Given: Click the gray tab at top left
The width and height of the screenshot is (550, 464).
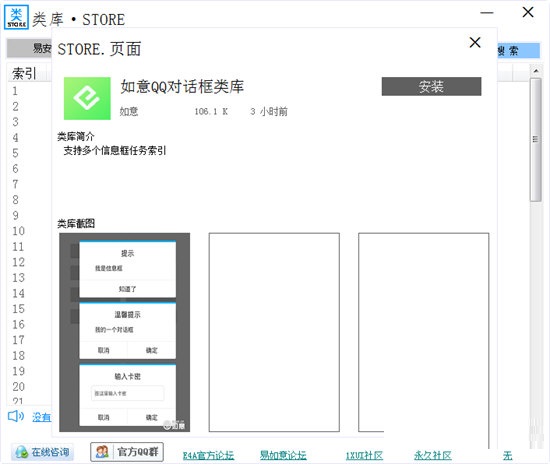Looking at the screenshot, I should pos(29,48).
